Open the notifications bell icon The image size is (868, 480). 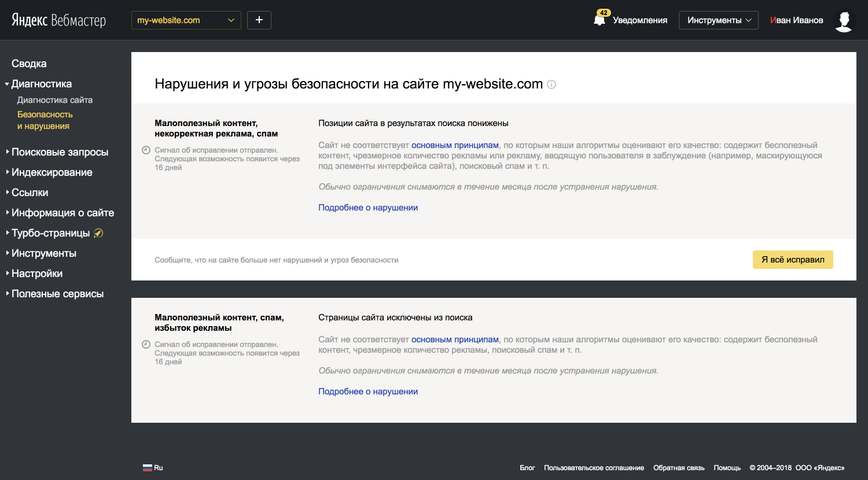pyautogui.click(x=599, y=20)
